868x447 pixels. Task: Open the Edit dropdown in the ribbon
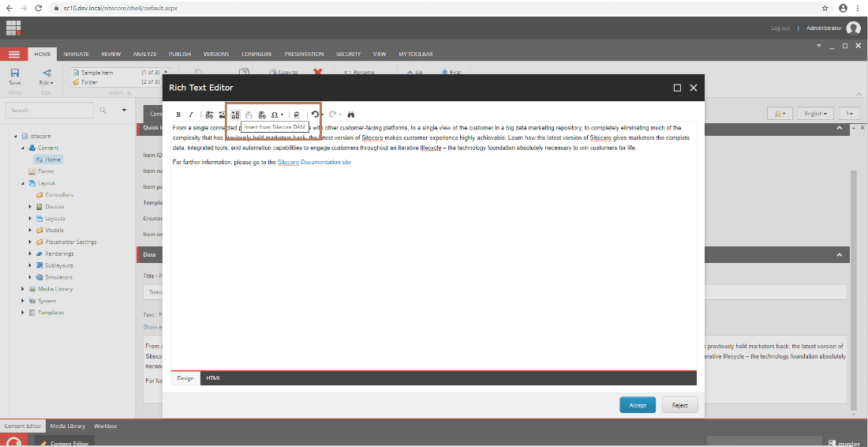tap(47, 77)
